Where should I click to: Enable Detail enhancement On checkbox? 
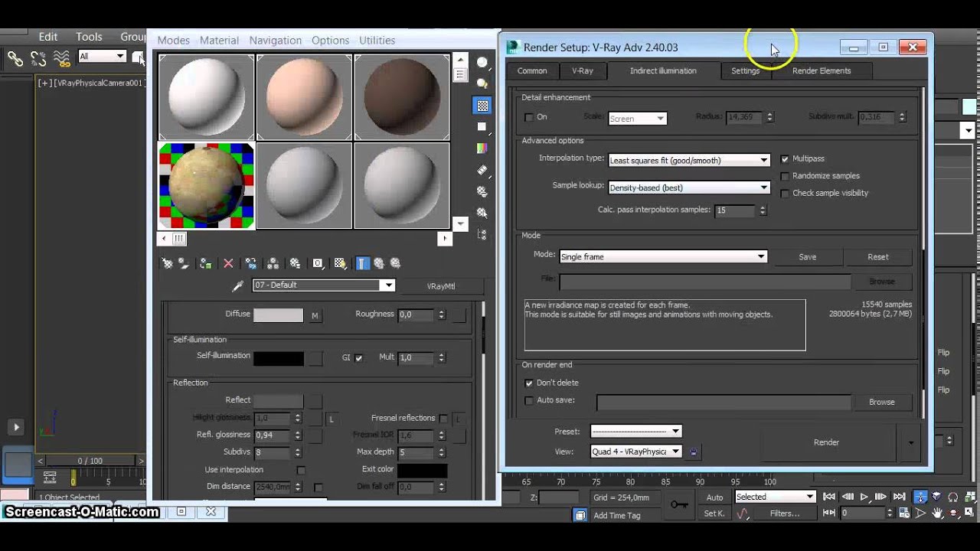pyautogui.click(x=528, y=117)
